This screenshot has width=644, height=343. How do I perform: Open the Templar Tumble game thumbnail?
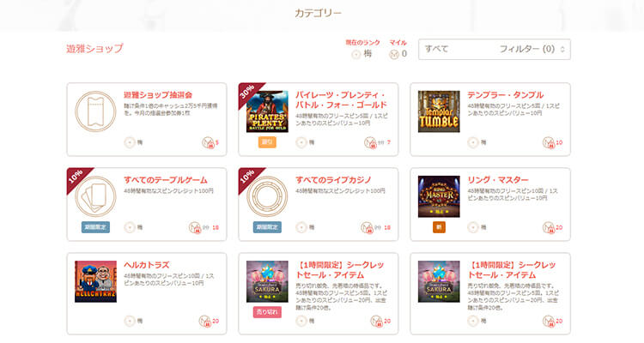tap(439, 111)
